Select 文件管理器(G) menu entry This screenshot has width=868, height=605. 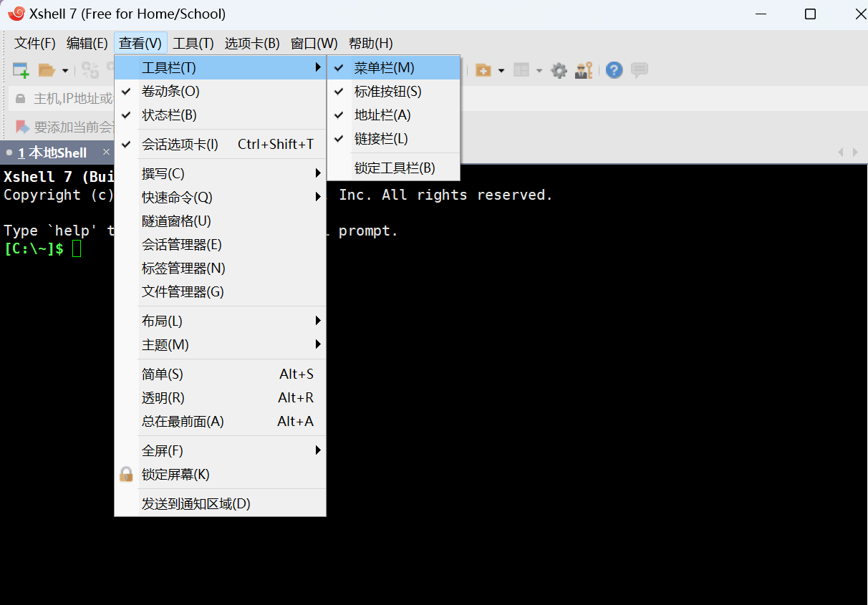(x=220, y=291)
